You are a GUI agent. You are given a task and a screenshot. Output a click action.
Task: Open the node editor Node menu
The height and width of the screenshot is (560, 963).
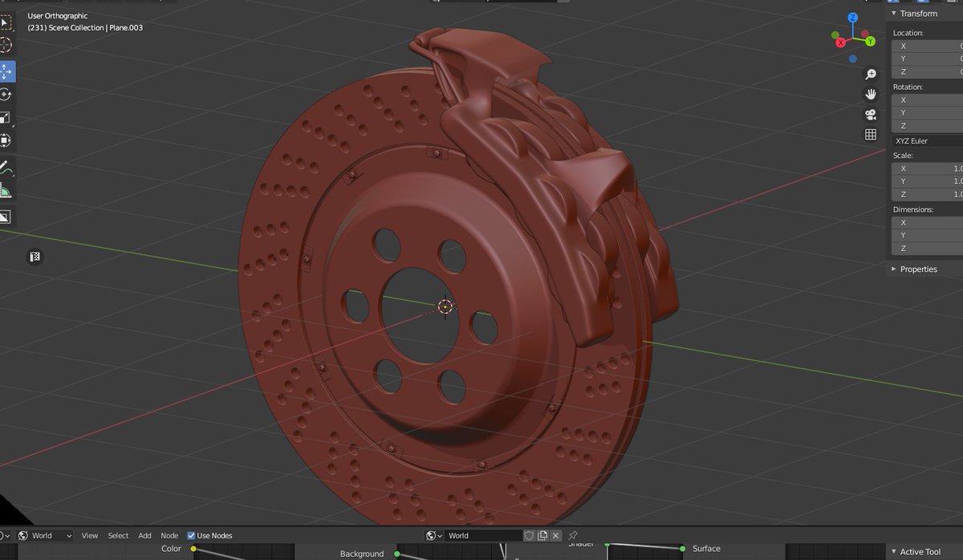169,535
